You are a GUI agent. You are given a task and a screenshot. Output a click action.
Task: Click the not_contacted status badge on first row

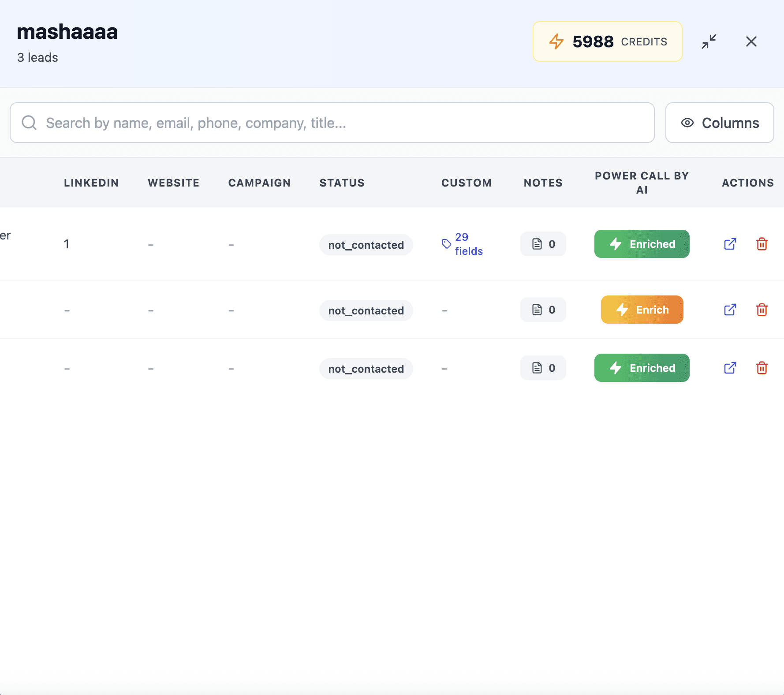[x=366, y=245]
